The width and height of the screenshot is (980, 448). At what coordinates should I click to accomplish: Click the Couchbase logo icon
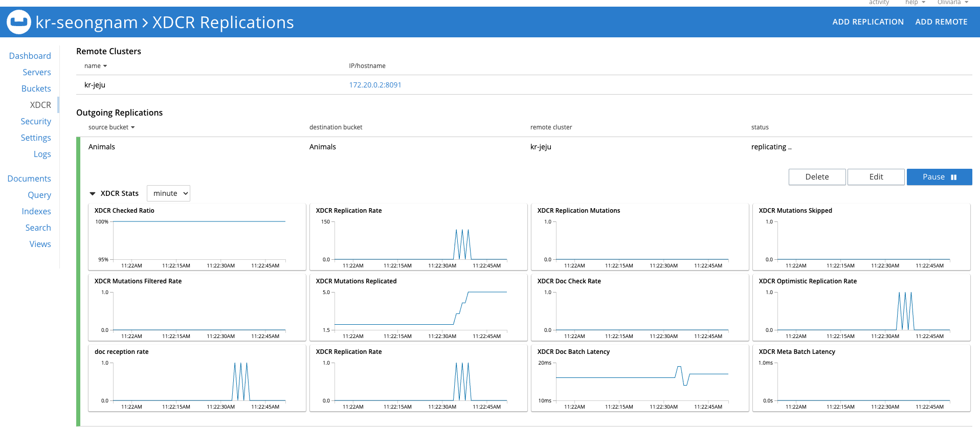(x=19, y=22)
